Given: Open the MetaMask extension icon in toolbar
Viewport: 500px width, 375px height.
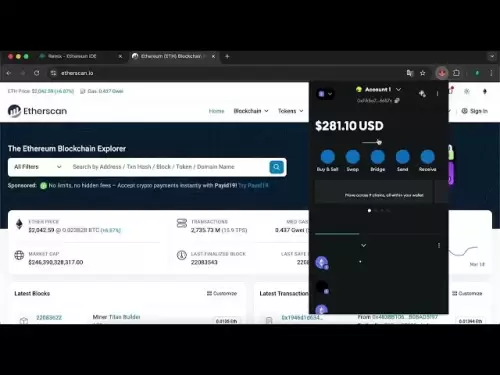Looking at the screenshot, I should point(442,73).
